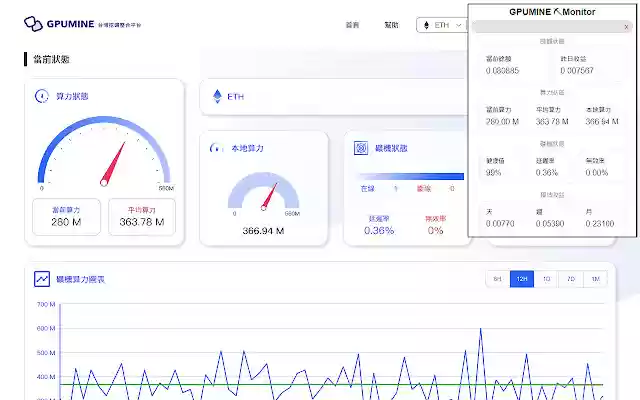Open the ETH coin selector dropdown
This screenshot has height=400, width=640.
tap(442, 25)
